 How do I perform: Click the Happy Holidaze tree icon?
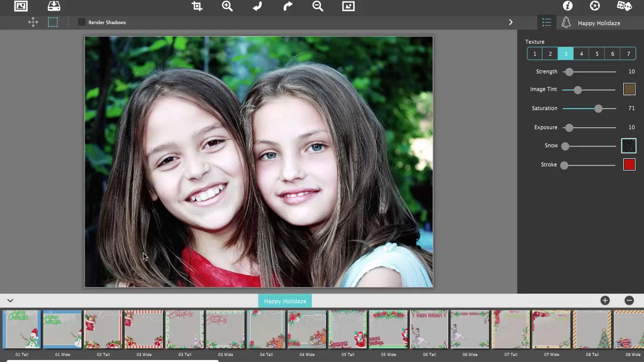click(566, 23)
